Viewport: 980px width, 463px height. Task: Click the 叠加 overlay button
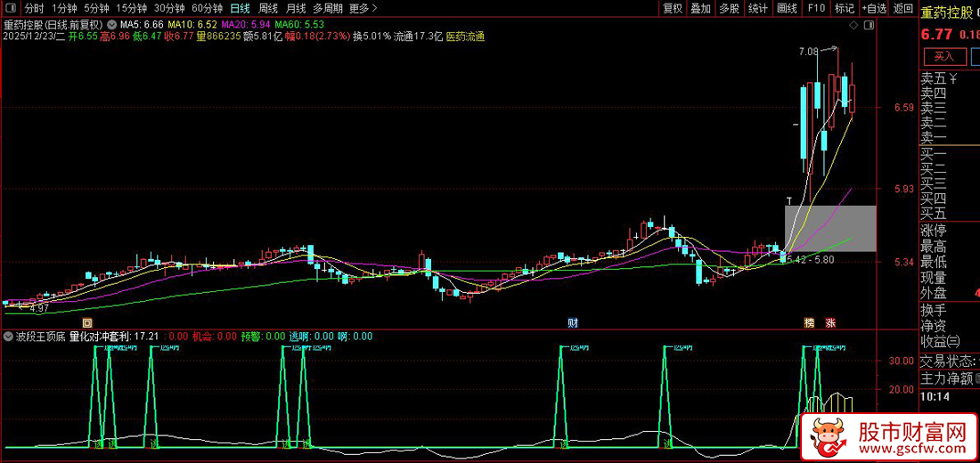[700, 8]
